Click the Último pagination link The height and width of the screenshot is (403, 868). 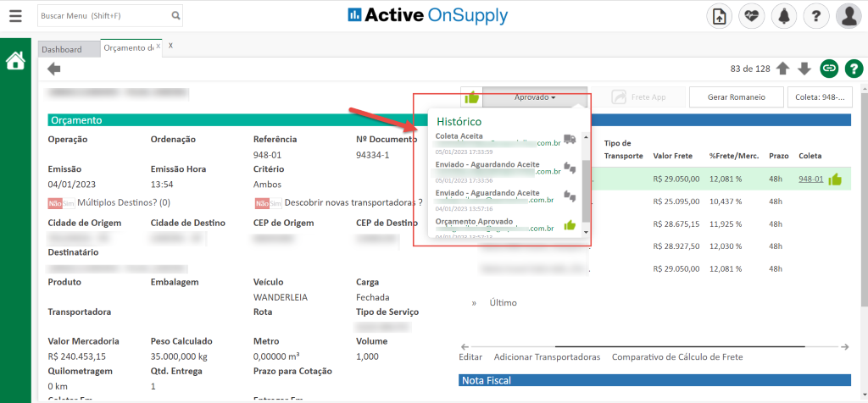pos(504,303)
